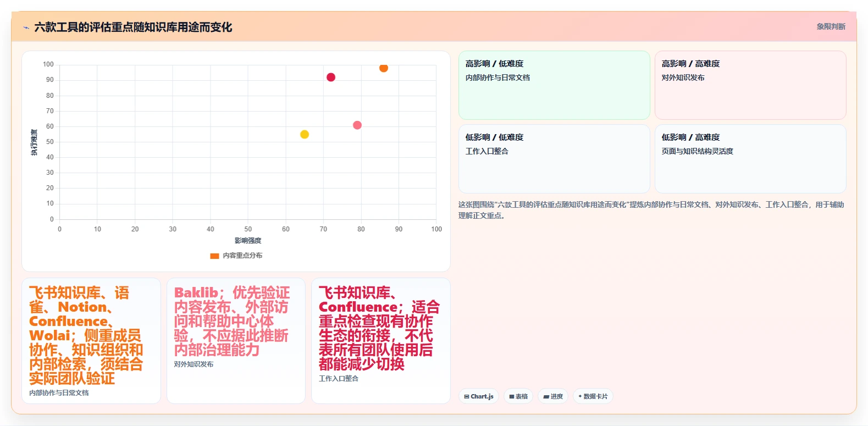868x426 pixels.
Task: Click the 进度 tag bar icon
Action: point(546,396)
